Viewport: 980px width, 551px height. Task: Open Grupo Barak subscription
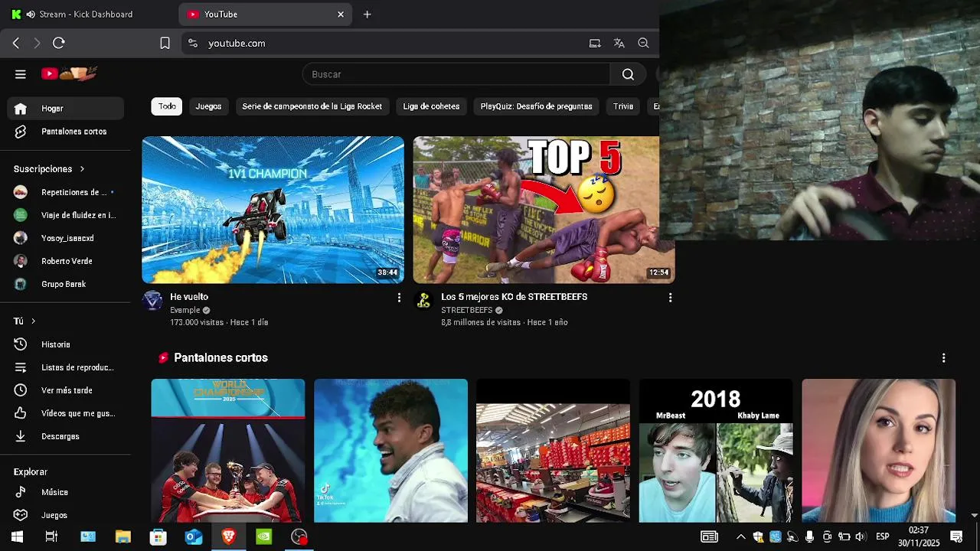click(x=66, y=284)
